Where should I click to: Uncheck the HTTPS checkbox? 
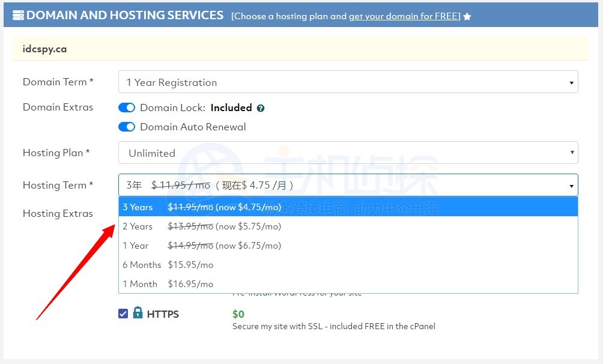(x=123, y=314)
